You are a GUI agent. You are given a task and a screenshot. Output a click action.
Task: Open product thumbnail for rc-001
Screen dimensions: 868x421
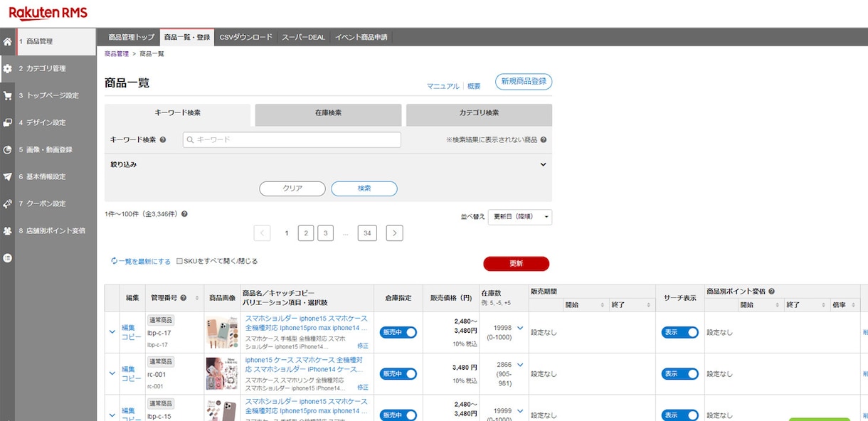click(x=222, y=374)
